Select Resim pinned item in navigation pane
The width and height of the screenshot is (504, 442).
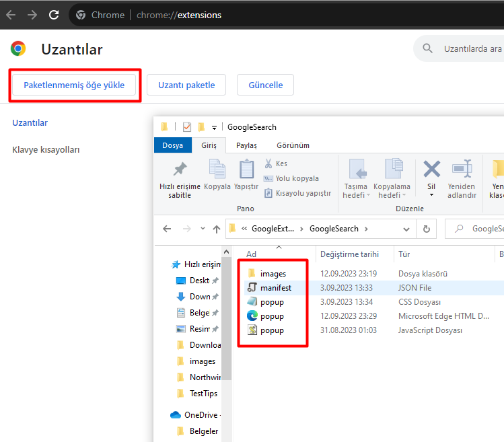[197, 328]
